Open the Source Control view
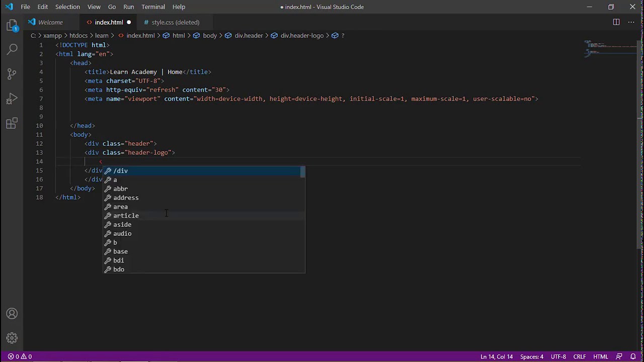The image size is (644, 362). pos(12,74)
